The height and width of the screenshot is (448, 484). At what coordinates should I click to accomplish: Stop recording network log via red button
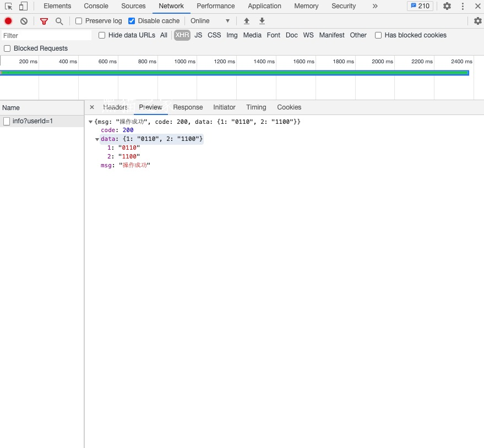click(8, 21)
